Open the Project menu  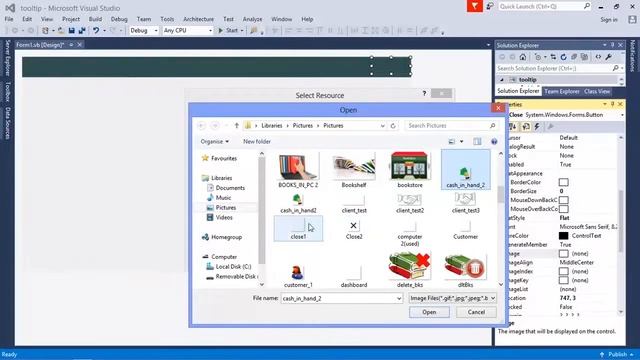point(71,19)
